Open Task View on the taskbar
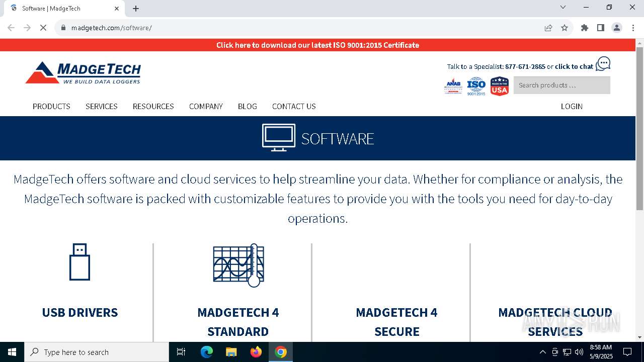Screen dimensions: 644x362 (181, 352)
